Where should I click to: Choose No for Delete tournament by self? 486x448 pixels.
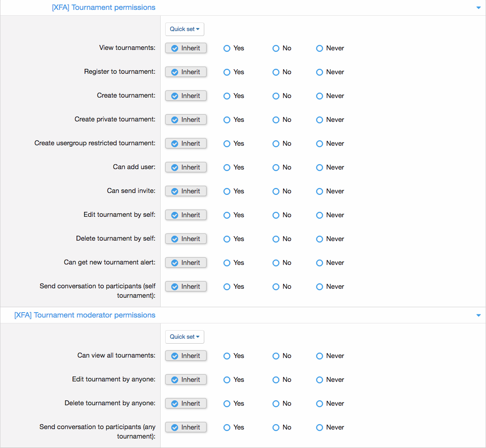pos(276,239)
